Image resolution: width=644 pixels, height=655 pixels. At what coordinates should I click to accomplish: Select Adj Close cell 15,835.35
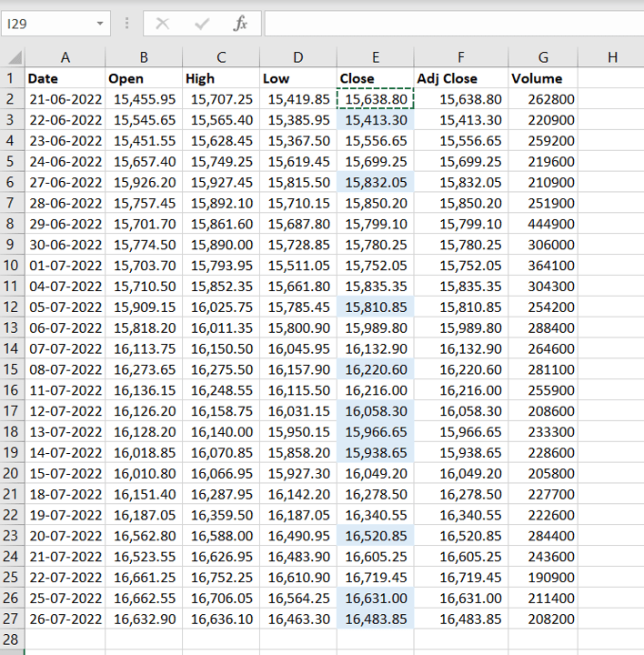click(461, 287)
